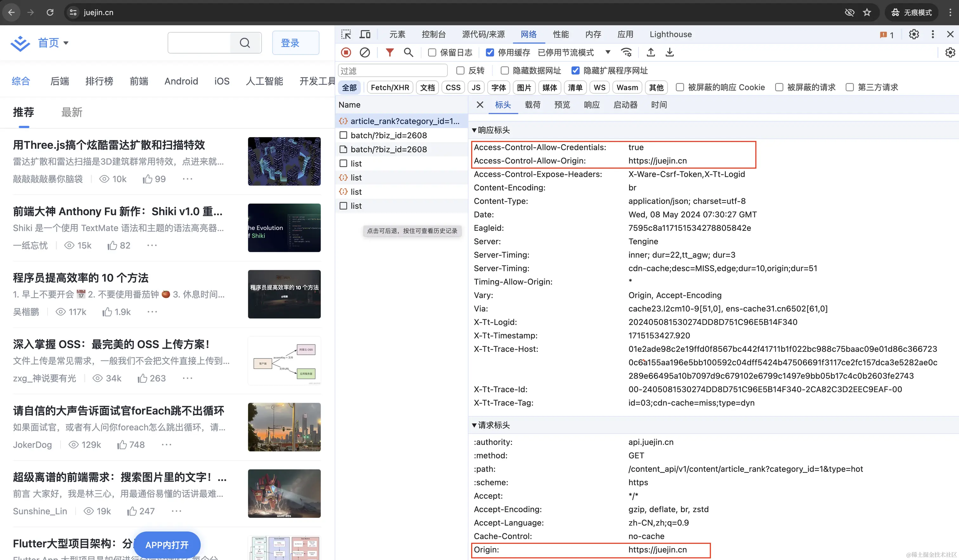Screen dimensions: 959x560
Task: Switch to 载荷 request tab
Action: pyautogui.click(x=532, y=105)
